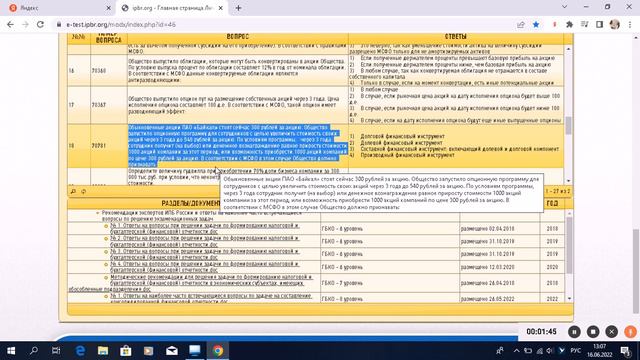Click the ВОПРОС column header
640x360 pixels.
click(x=238, y=37)
